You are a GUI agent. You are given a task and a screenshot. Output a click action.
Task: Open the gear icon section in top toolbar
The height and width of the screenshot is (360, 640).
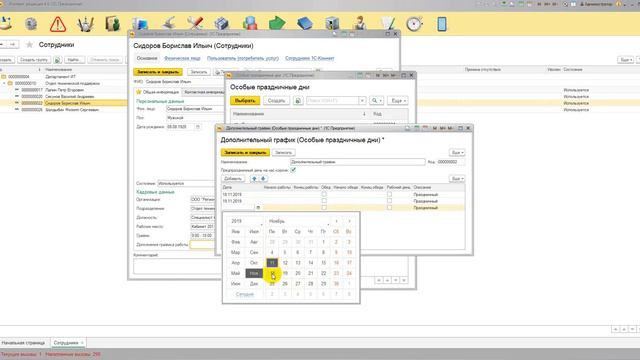coord(31,24)
